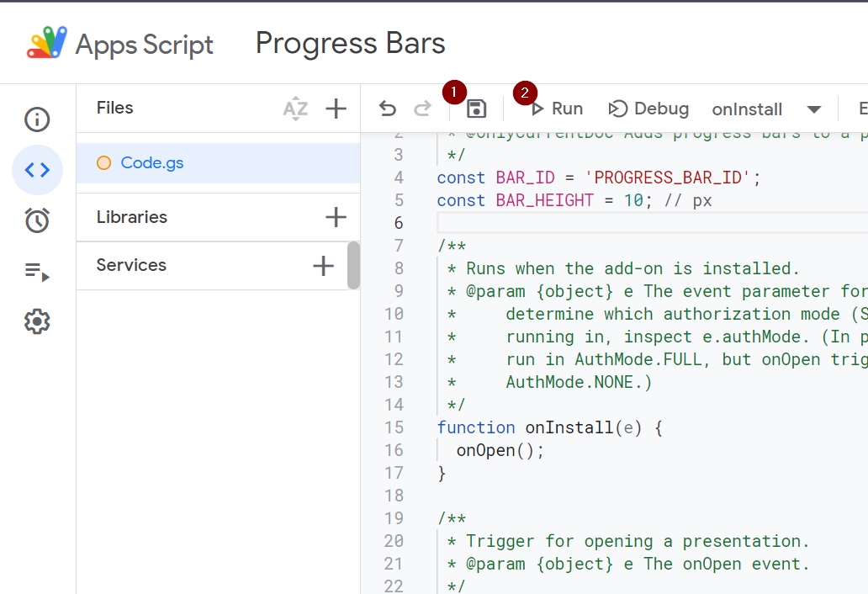Start debugging the script
The width and height of the screenshot is (868, 594).
tap(648, 109)
